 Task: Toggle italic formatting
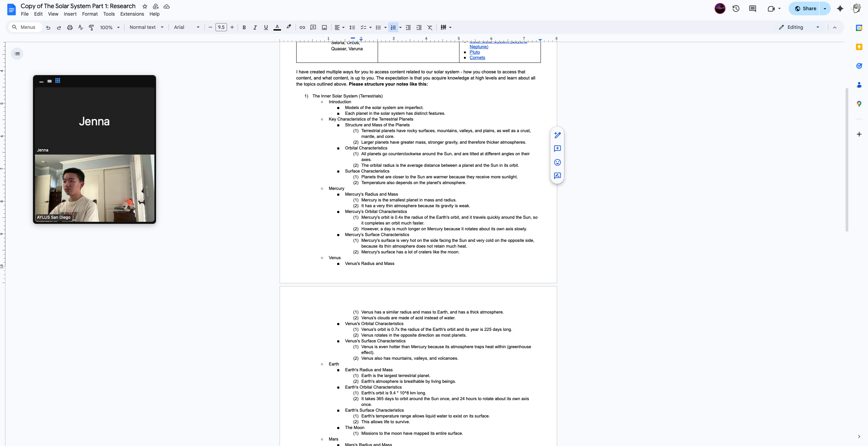(255, 28)
